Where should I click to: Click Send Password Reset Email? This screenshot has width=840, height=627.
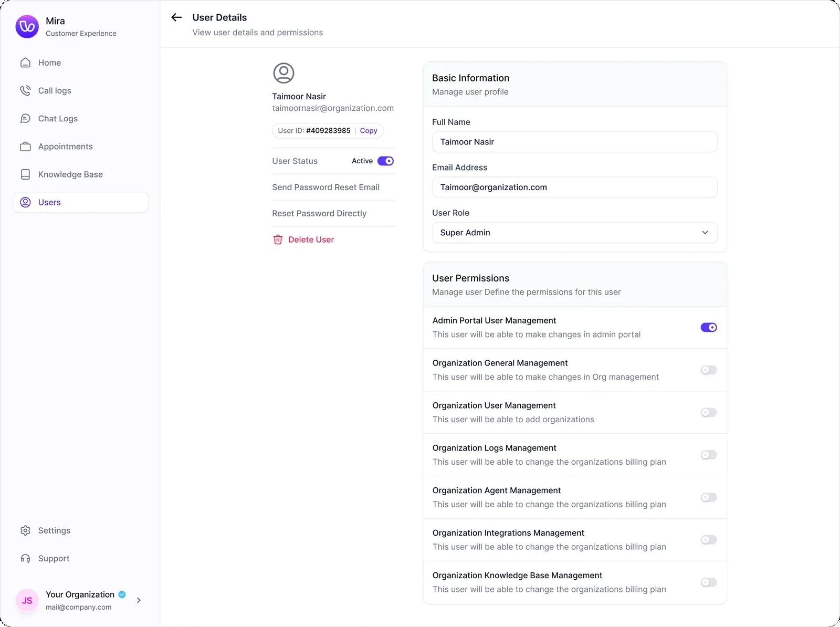325,187
